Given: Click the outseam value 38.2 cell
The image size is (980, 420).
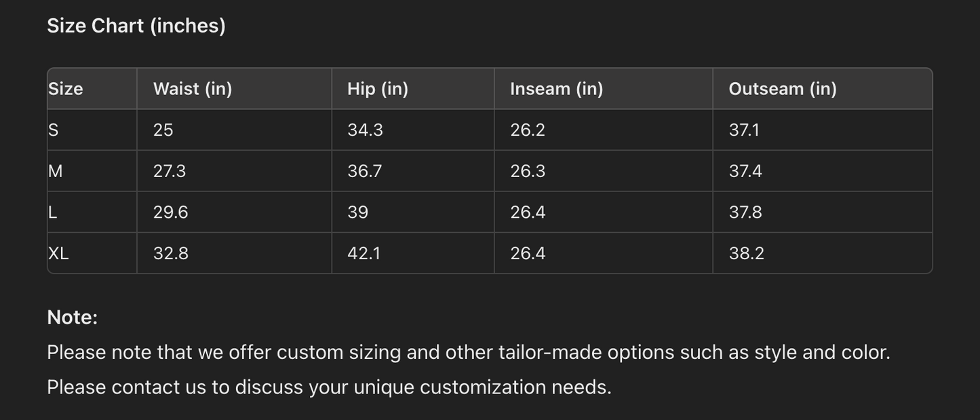Looking at the screenshot, I should click(x=746, y=253).
